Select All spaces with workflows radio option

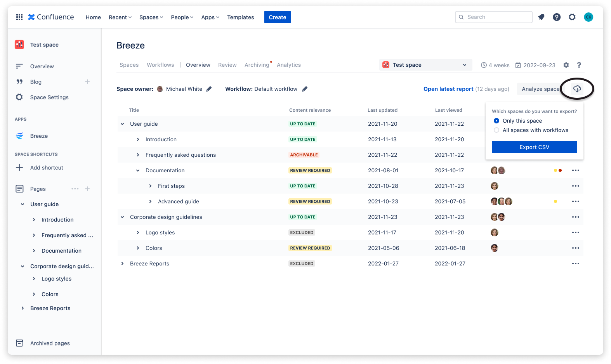pos(496,130)
